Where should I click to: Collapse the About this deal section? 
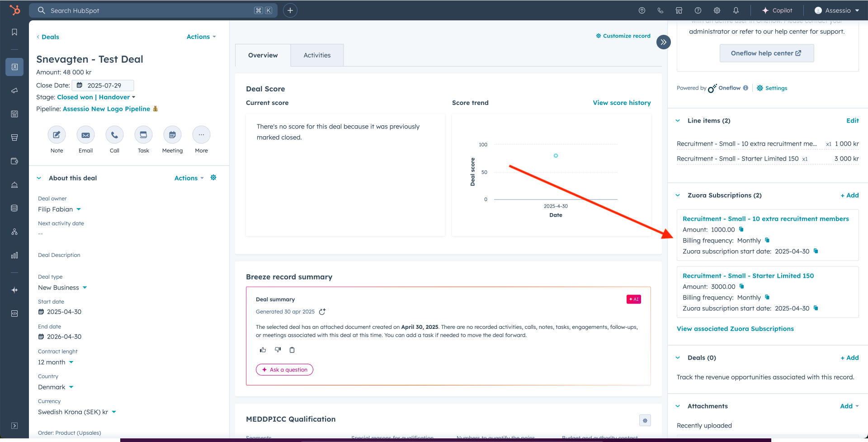39,178
